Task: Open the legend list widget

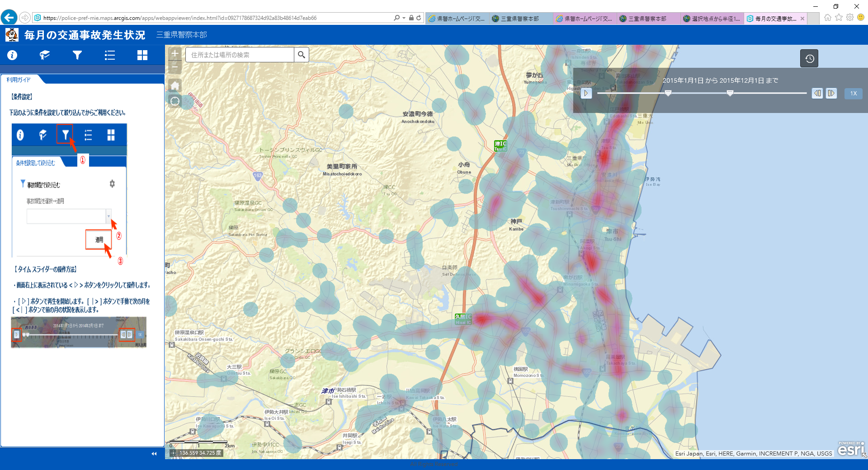Action: coord(110,55)
